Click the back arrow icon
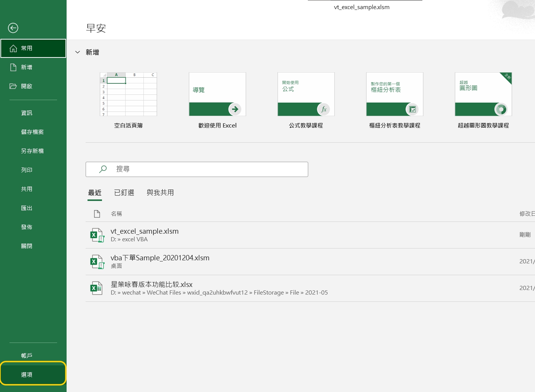 (13, 28)
